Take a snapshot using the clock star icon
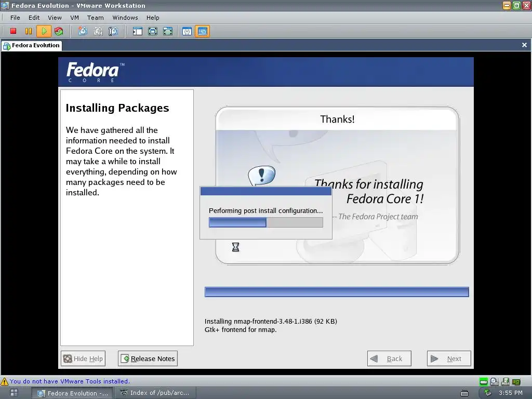This screenshot has width=532, height=399. (83, 31)
